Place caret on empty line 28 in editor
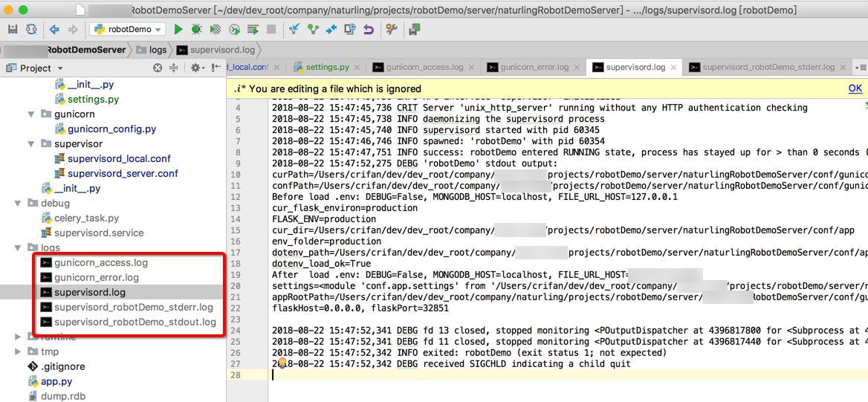The width and height of the screenshot is (868, 402). [569, 375]
